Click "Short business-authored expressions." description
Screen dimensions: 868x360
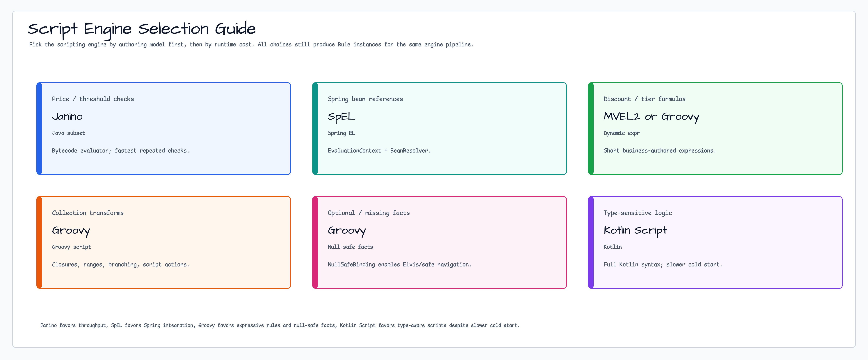659,151
